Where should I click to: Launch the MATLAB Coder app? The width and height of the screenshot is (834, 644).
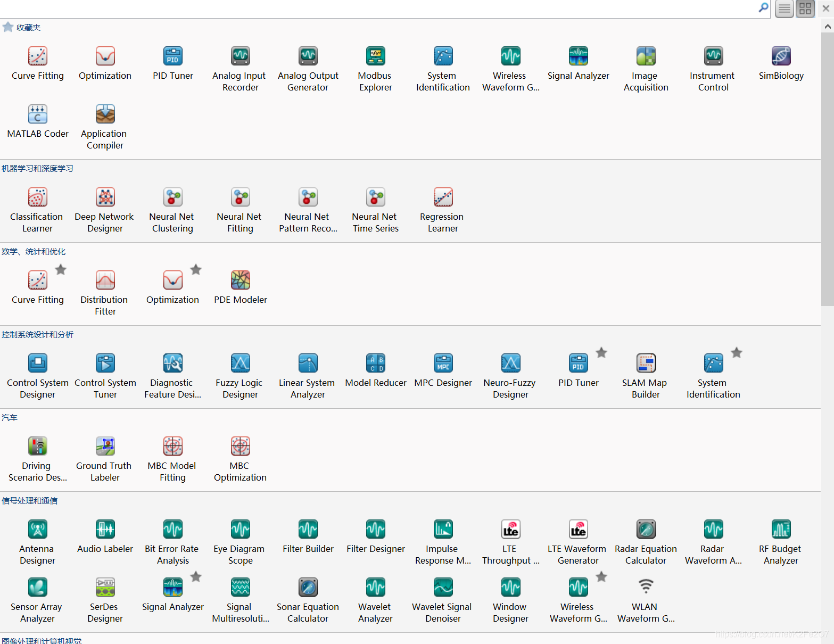tap(37, 114)
